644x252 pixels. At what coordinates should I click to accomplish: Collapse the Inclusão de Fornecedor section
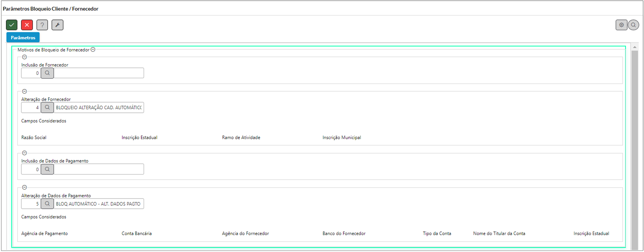[24, 57]
